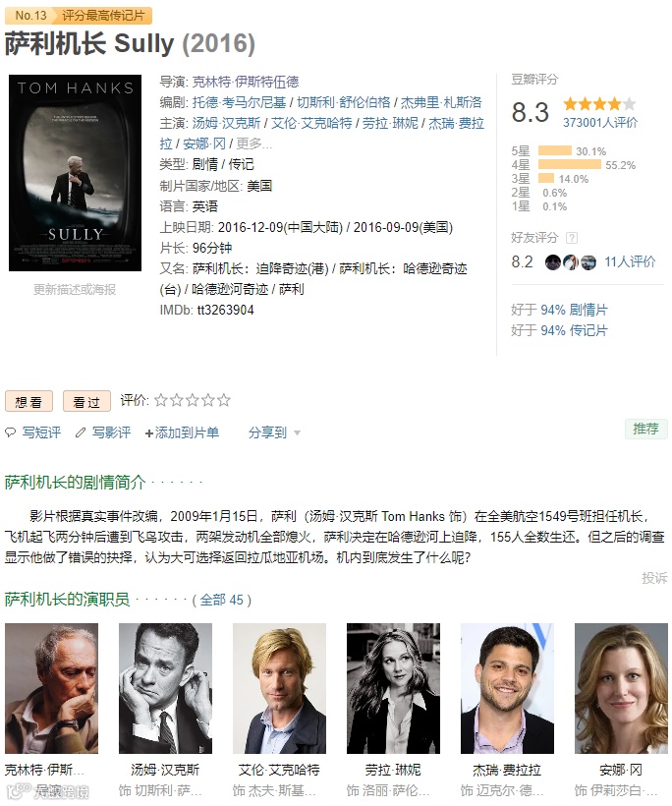Viewport: 672px width, 806px height.
Task: Click the first empty rating star
Action: [161, 400]
